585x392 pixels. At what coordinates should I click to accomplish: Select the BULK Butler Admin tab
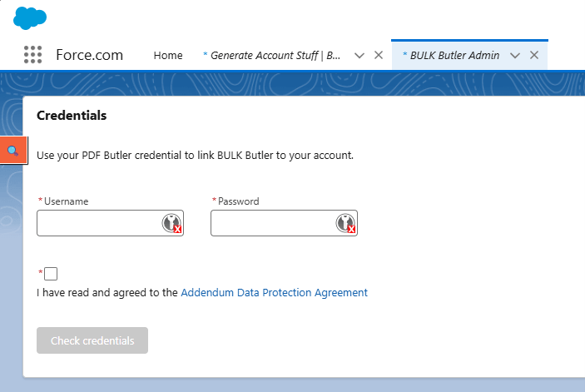454,56
